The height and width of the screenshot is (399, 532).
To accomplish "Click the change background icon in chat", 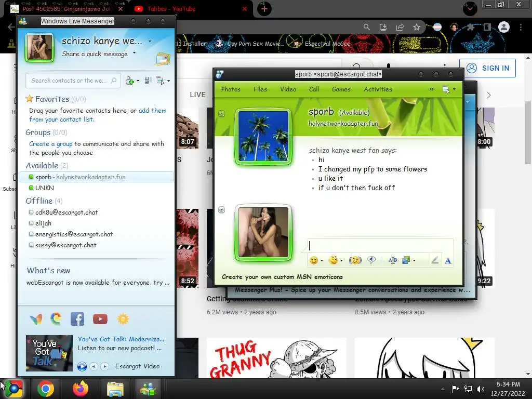I will pos(406,260).
